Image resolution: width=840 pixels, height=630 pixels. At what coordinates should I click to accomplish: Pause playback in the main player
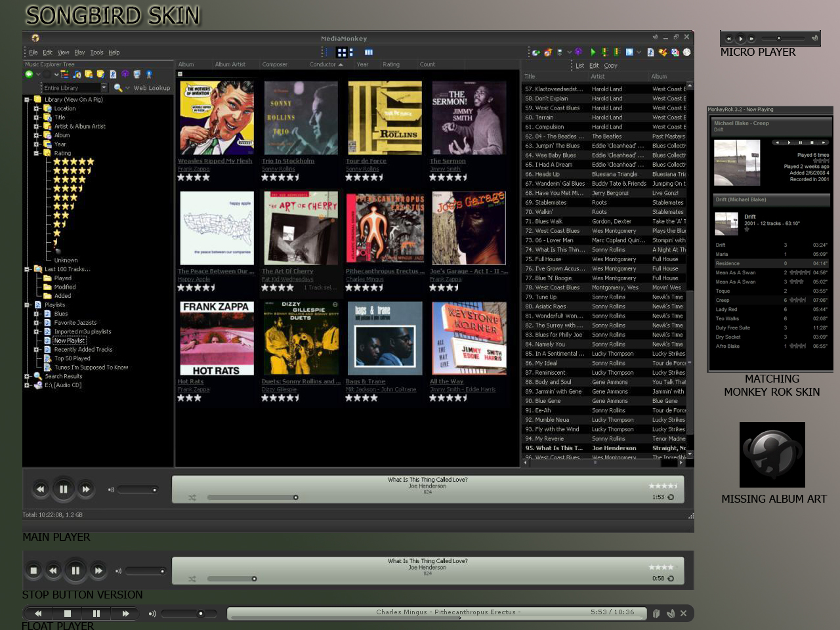click(x=63, y=489)
